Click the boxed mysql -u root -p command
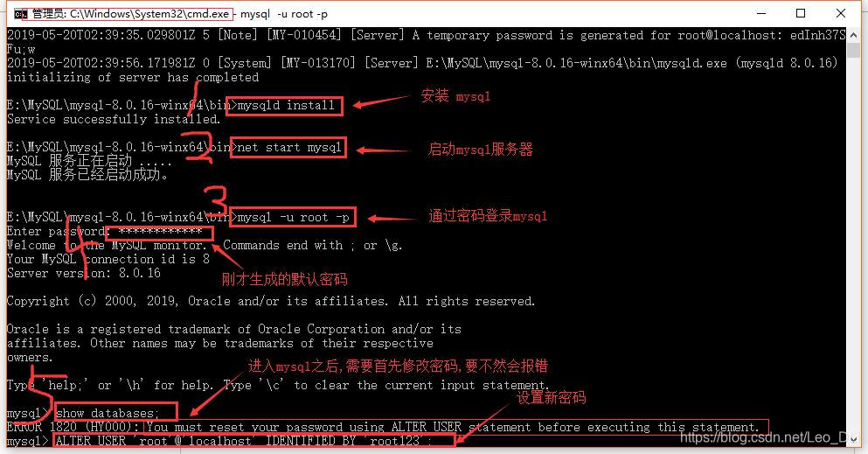Image resolution: width=868 pixels, height=454 pixels. [x=293, y=217]
